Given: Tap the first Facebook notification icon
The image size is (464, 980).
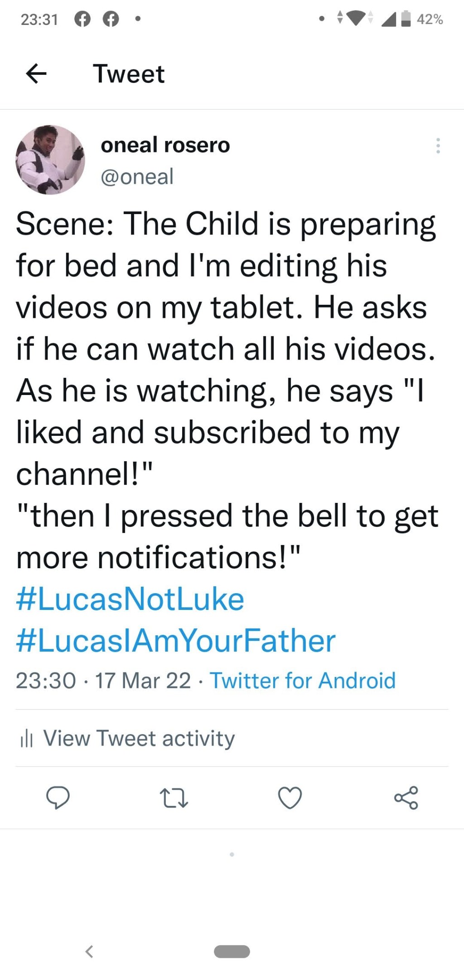Looking at the screenshot, I should click(82, 19).
